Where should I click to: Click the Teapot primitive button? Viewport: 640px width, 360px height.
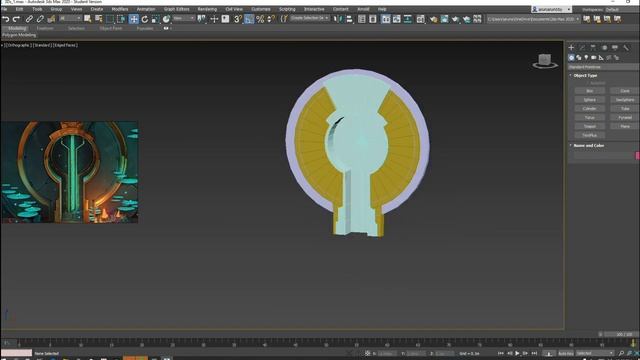pyautogui.click(x=589, y=127)
